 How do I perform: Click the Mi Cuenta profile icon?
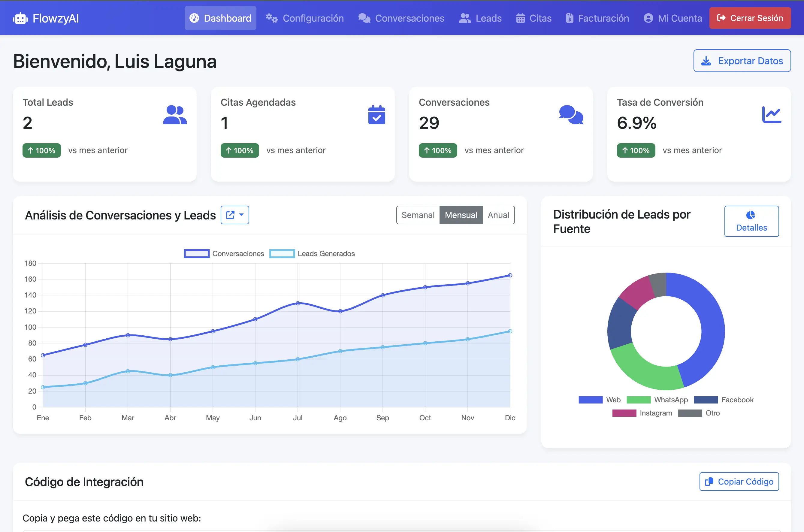pos(648,18)
